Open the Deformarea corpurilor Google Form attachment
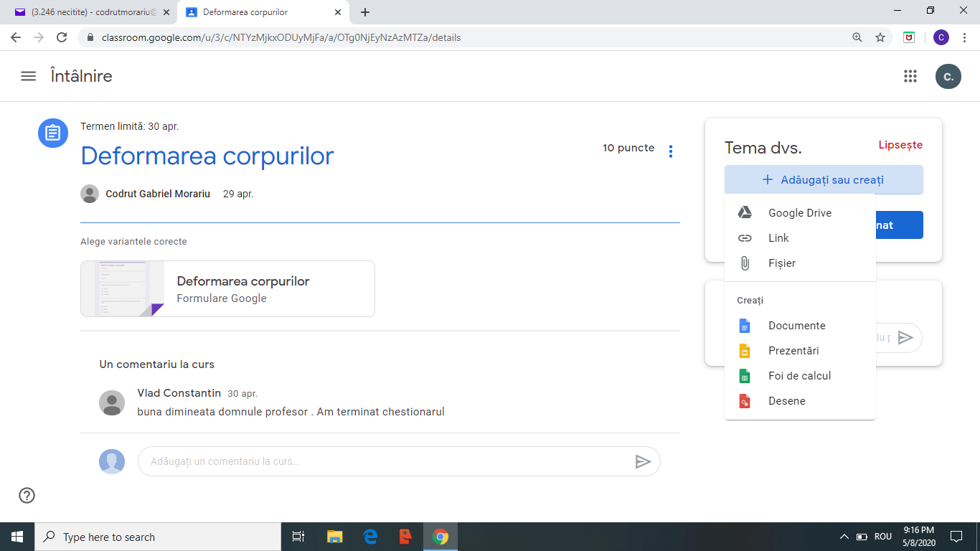980x551 pixels. click(227, 288)
